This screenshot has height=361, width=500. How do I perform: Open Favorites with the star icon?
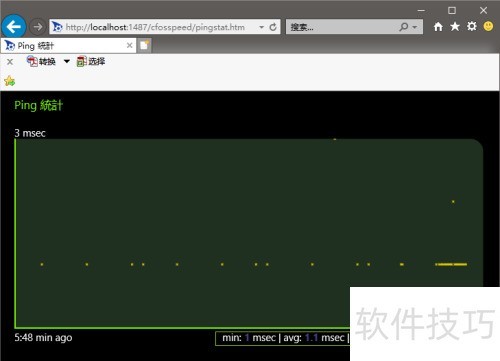pos(455,27)
